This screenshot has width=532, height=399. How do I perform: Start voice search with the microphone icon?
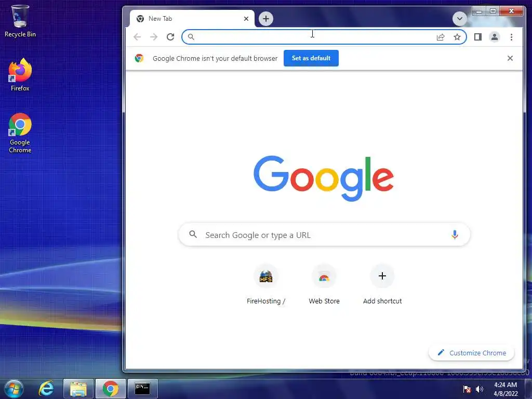(455, 234)
